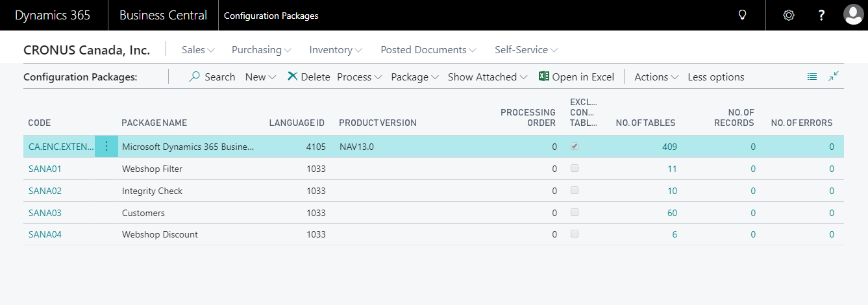Open the CA.ENC.EXTEN package code link
868x305 pixels.
click(x=61, y=147)
